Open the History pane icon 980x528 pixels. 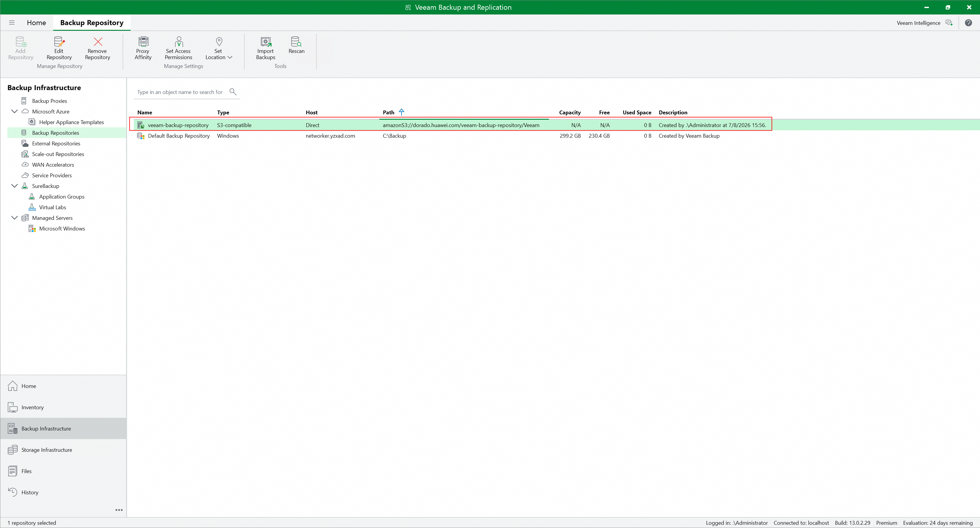point(12,492)
